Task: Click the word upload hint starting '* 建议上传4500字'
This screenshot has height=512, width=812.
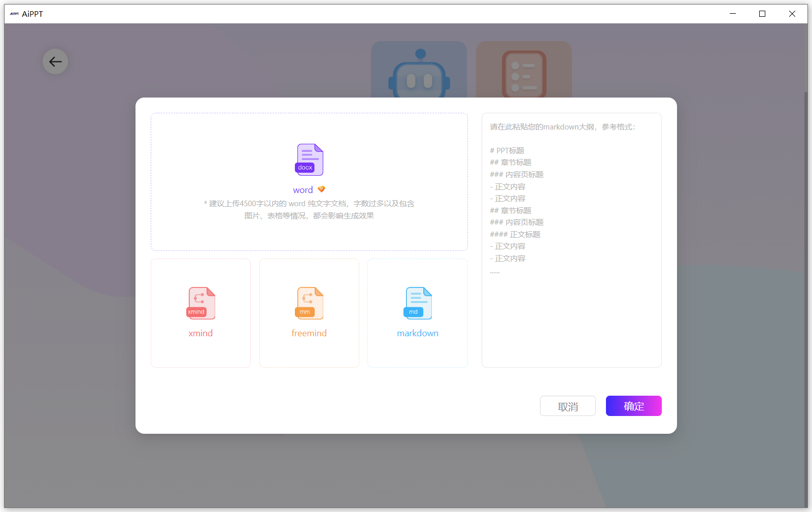Action: pyautogui.click(x=309, y=210)
